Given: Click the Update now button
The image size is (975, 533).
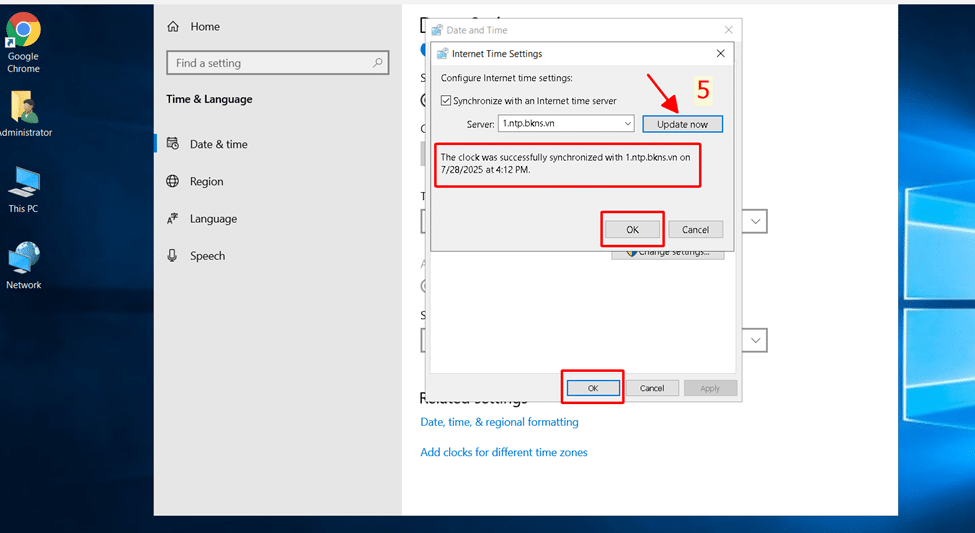Looking at the screenshot, I should tap(682, 124).
